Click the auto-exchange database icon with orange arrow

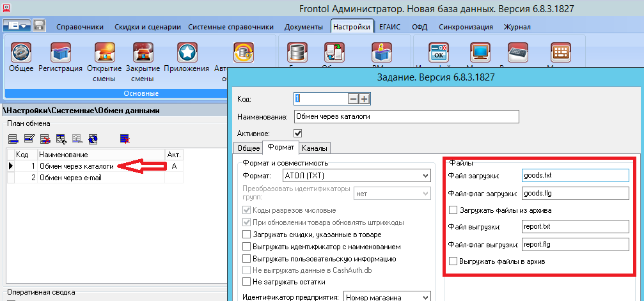point(244,52)
